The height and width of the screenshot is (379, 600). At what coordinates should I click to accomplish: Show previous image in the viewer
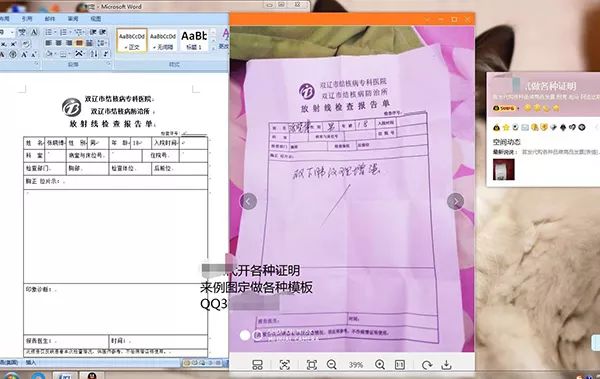click(x=248, y=201)
